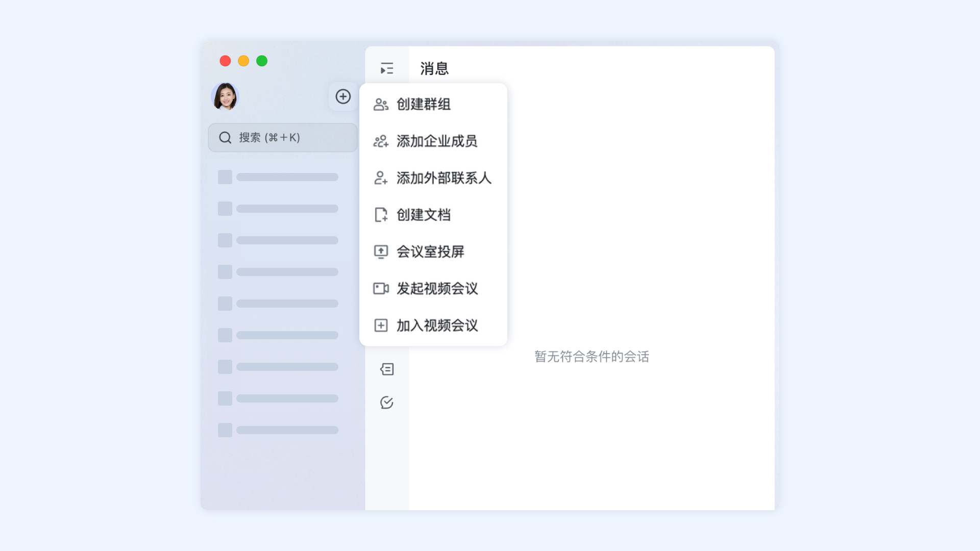This screenshot has width=980, height=551.
Task: Click the magnifier icon in the search bar
Action: click(225, 137)
